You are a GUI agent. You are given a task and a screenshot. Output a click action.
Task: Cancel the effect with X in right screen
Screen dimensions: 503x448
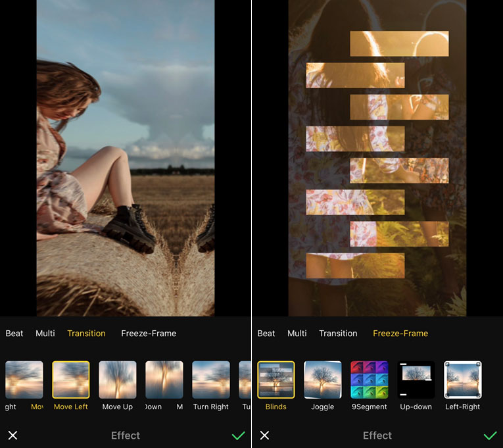tap(264, 436)
